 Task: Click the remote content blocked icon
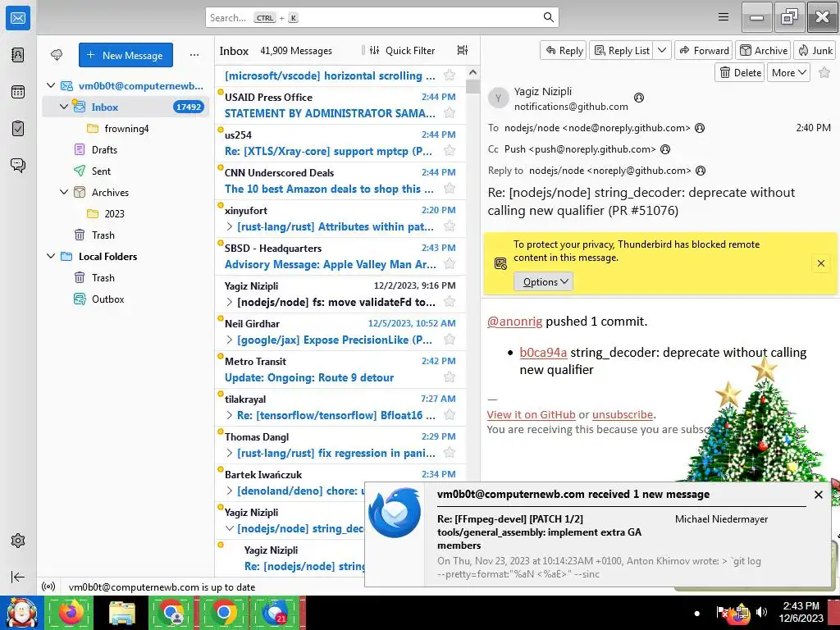(500, 263)
